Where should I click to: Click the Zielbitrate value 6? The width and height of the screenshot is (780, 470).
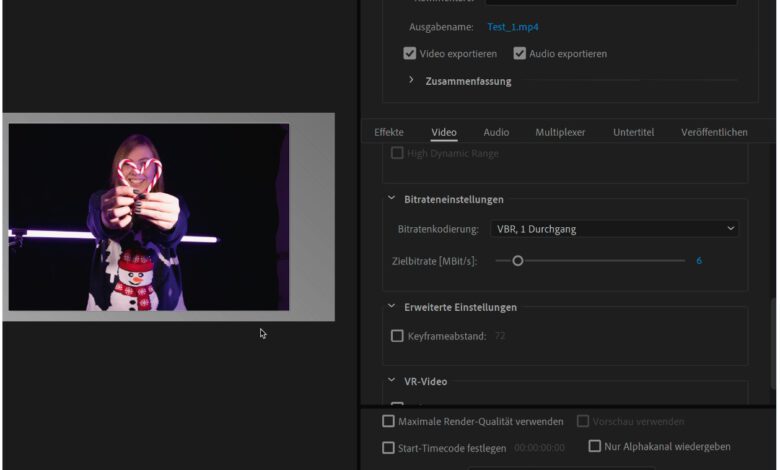point(699,261)
